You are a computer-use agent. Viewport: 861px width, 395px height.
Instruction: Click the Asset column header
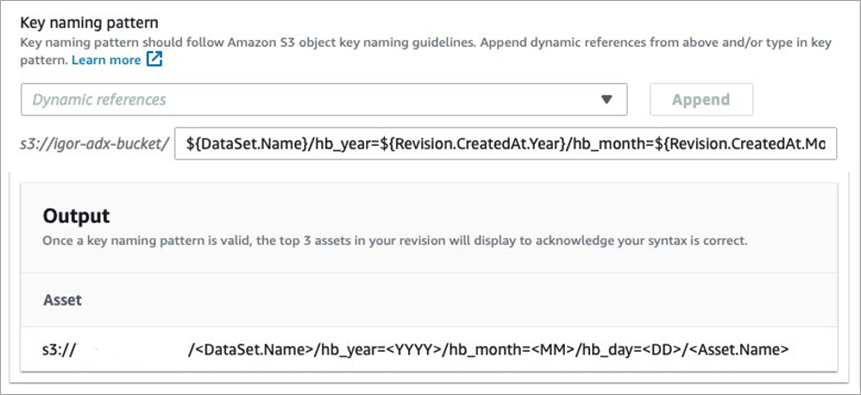point(62,300)
